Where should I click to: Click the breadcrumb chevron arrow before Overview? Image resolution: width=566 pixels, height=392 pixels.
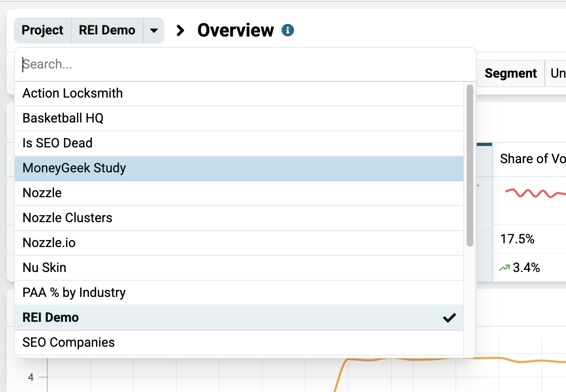180,30
